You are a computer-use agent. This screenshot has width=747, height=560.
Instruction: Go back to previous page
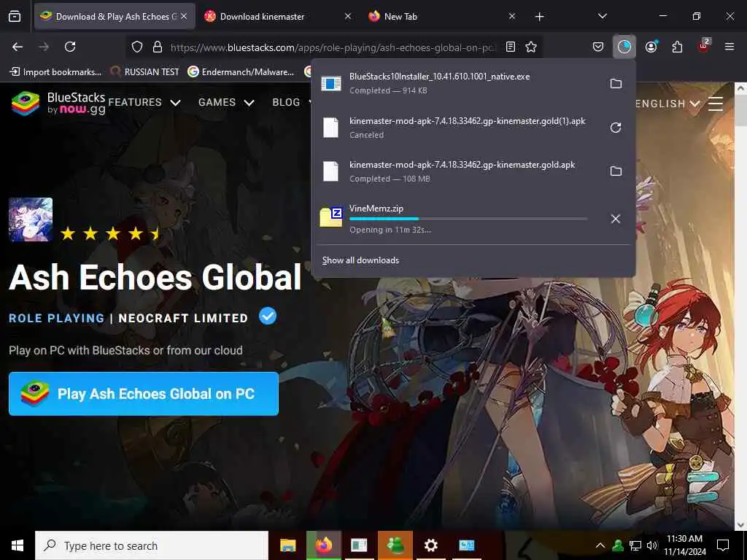pyautogui.click(x=18, y=47)
